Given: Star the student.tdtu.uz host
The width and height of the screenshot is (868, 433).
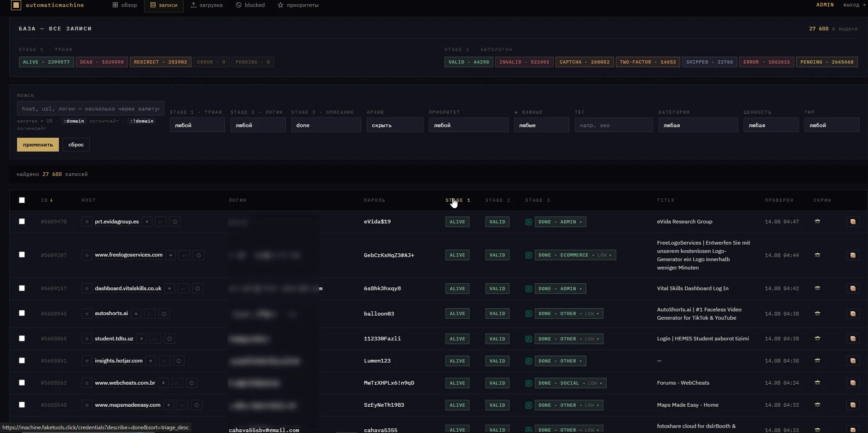Looking at the screenshot, I should (87, 339).
